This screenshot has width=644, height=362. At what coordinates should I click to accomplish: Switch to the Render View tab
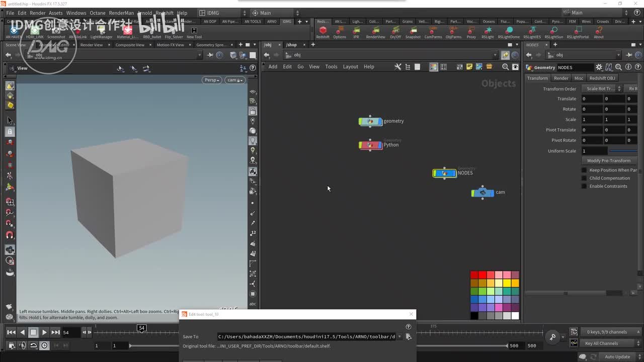[92, 45]
